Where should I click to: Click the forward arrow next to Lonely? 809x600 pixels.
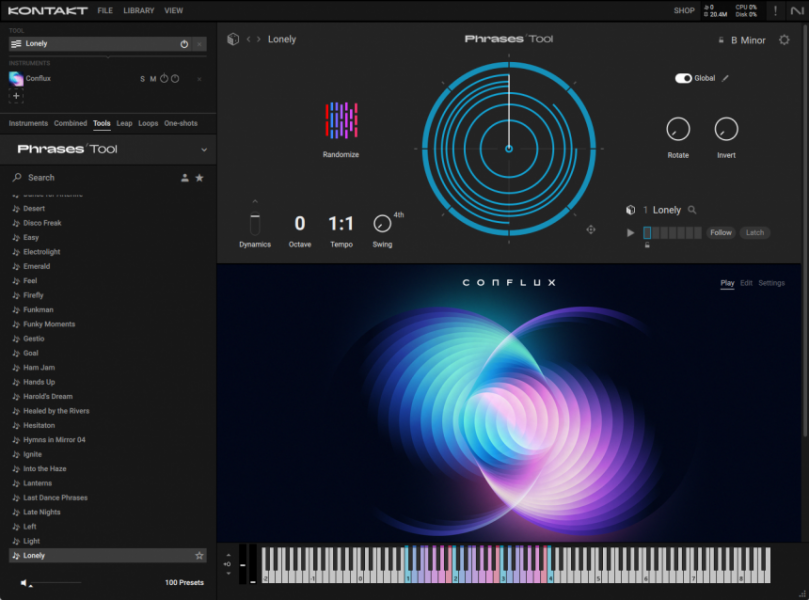259,39
